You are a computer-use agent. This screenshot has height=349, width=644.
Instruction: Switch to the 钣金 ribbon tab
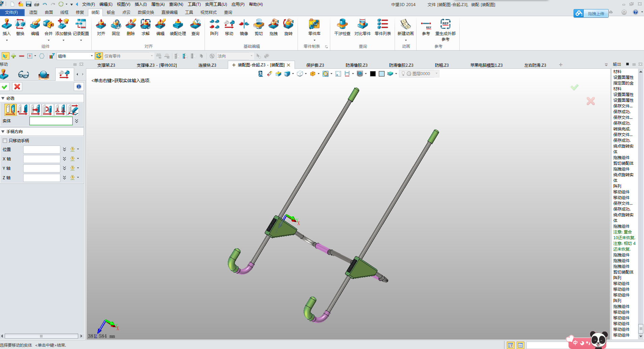pos(111,12)
